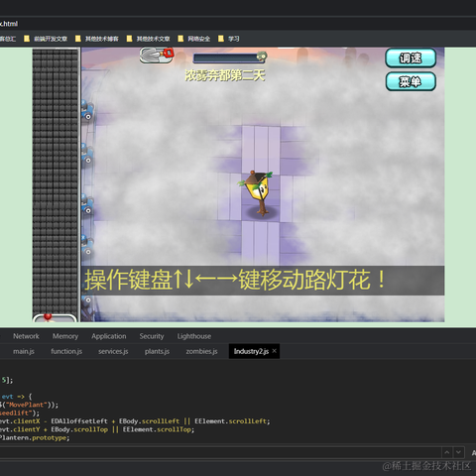Click the red-knob card at slot bottom
Image resolution: width=476 pixels, height=476 pixels.
click(x=55, y=318)
